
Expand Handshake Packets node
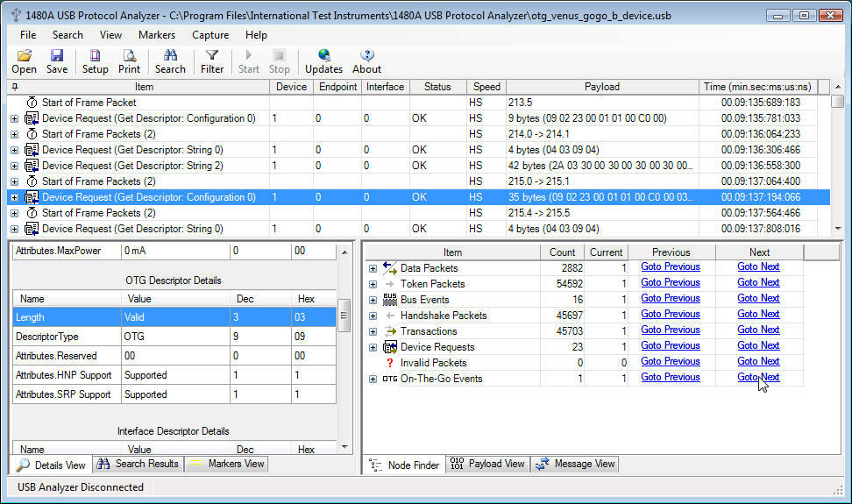[x=373, y=316]
